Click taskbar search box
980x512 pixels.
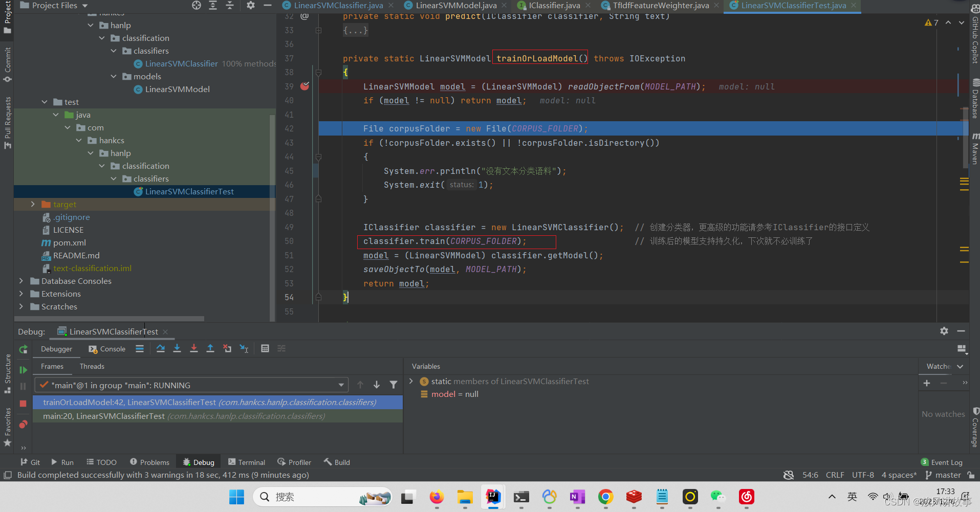[x=323, y=497]
